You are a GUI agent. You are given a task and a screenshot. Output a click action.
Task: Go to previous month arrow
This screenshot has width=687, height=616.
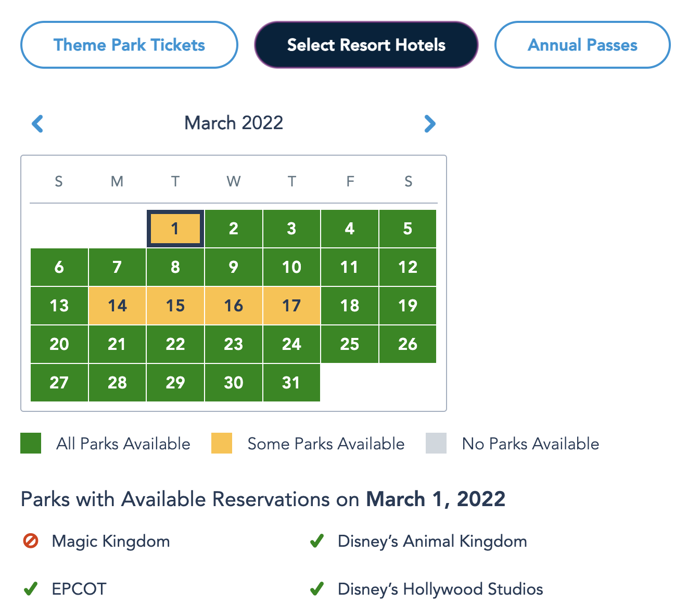pyautogui.click(x=37, y=123)
